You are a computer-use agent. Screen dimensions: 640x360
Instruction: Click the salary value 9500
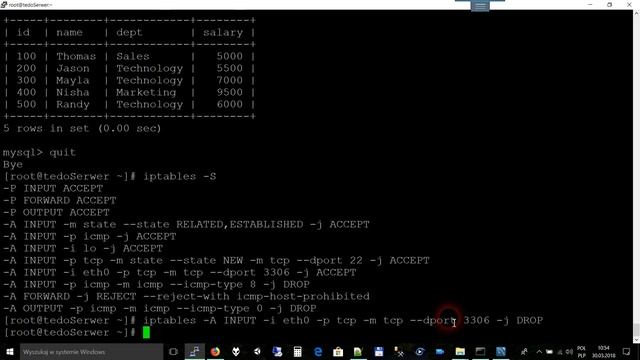229,92
